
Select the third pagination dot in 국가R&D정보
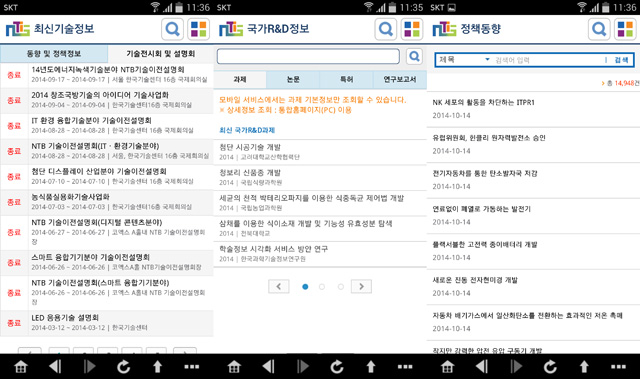pos(341,287)
